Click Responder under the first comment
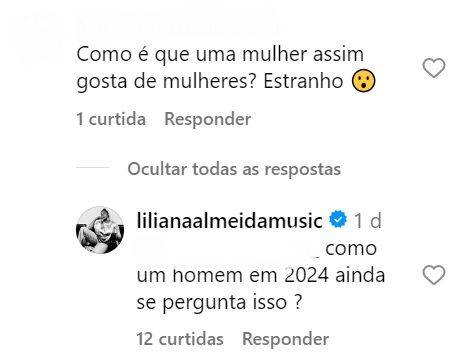The width and height of the screenshot is (467, 363). (x=208, y=119)
